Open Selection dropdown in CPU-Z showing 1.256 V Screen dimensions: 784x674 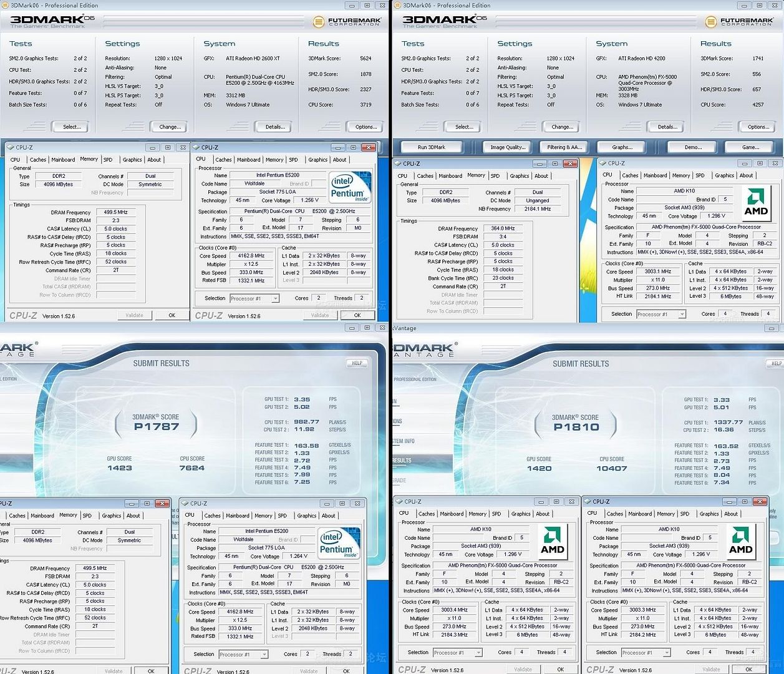click(x=254, y=299)
